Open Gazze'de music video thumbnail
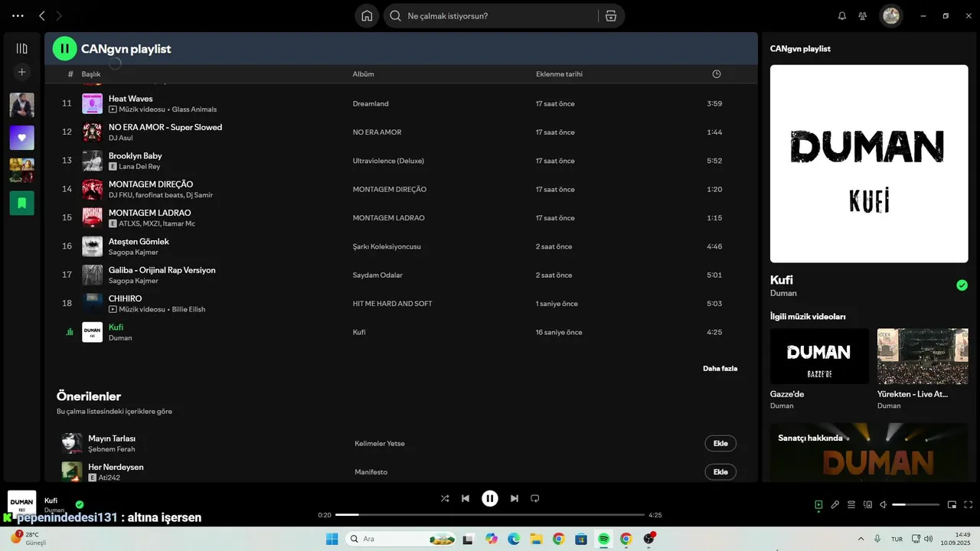Image resolution: width=980 pixels, height=551 pixels. pyautogui.click(x=819, y=356)
